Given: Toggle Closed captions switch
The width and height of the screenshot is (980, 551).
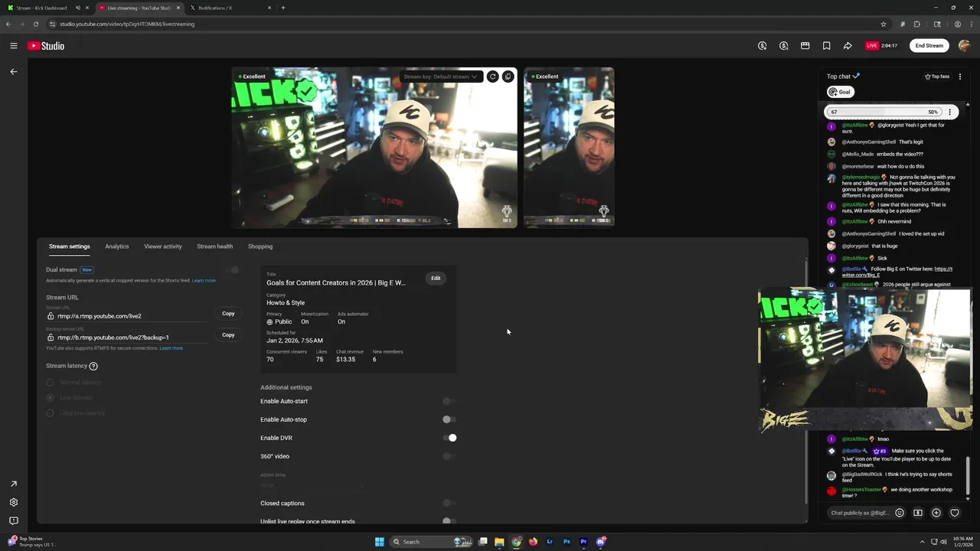Looking at the screenshot, I should pos(449,504).
